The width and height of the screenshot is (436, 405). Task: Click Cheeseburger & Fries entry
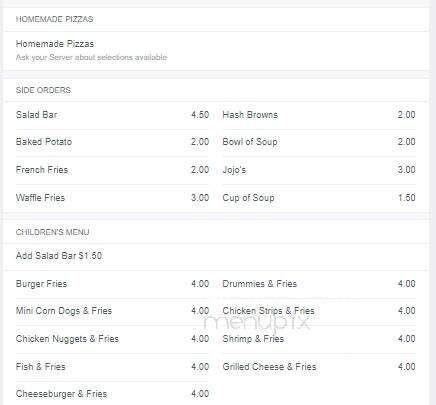(112, 394)
